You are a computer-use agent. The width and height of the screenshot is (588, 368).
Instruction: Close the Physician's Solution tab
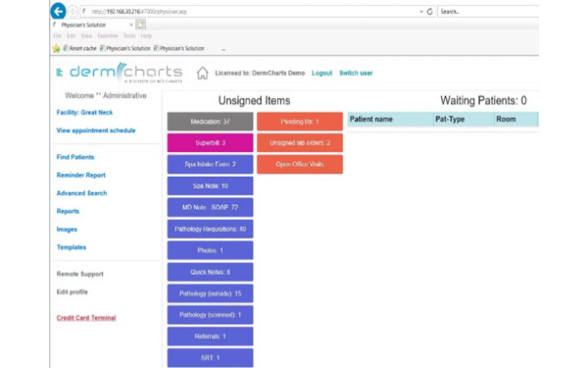pyautogui.click(x=131, y=25)
